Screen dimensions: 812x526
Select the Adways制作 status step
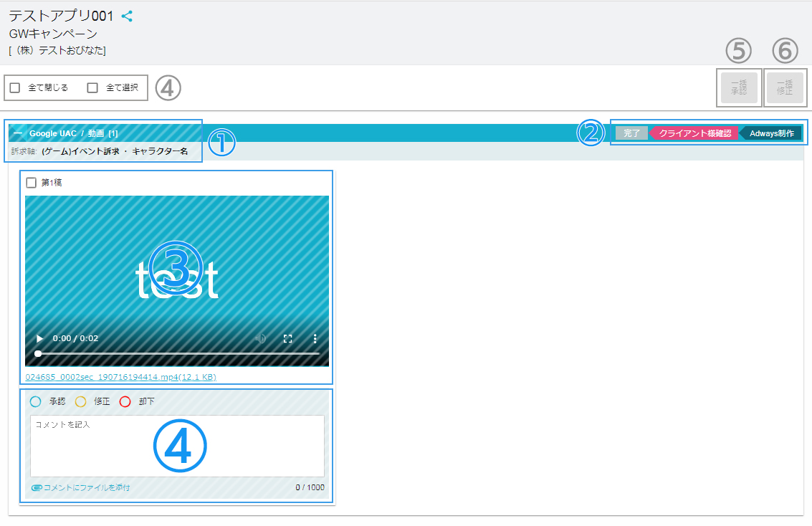[x=771, y=133]
